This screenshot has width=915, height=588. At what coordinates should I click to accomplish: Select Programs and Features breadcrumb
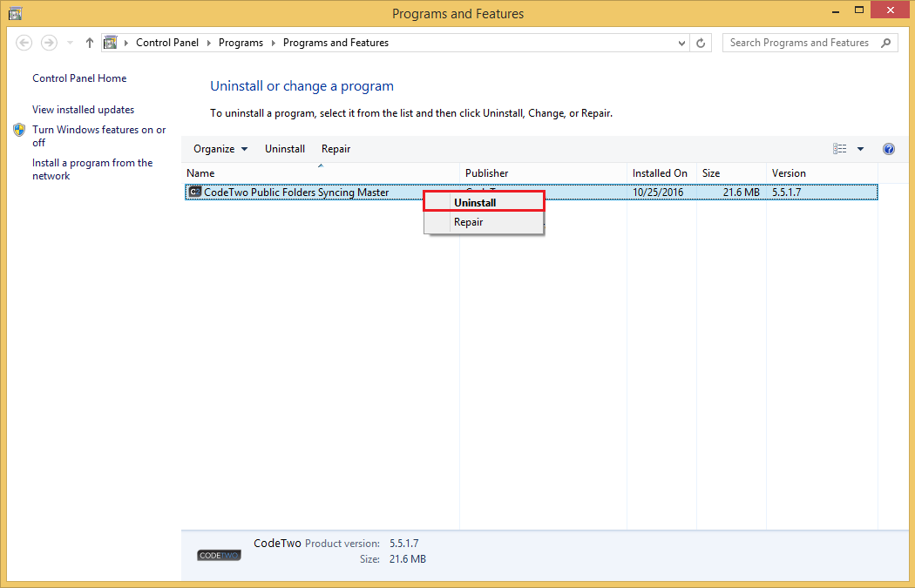335,43
